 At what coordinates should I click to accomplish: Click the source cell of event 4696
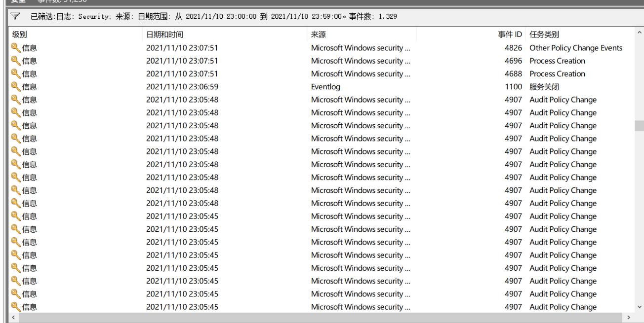[x=361, y=61]
